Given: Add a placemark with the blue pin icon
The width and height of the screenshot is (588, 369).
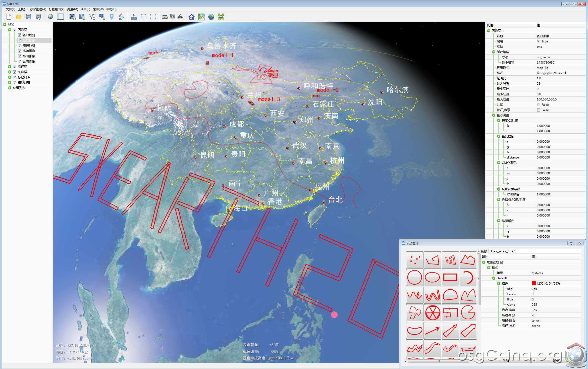Looking at the screenshot, I should point(112,17).
